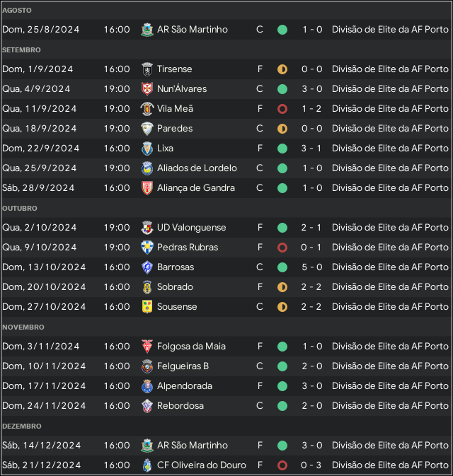
Task: Open the Lixa team link
Action: point(165,149)
